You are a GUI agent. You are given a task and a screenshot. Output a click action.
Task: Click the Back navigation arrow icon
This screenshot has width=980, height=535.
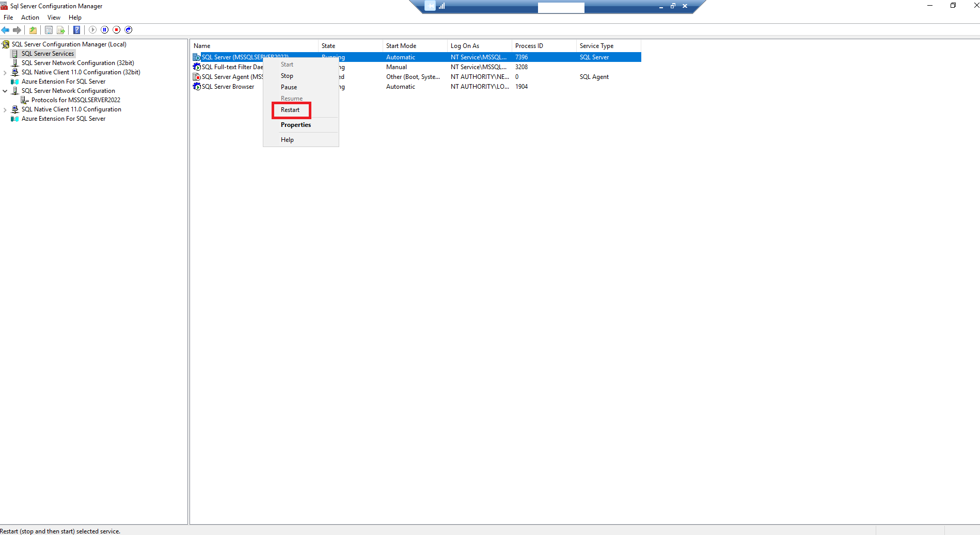pos(5,30)
